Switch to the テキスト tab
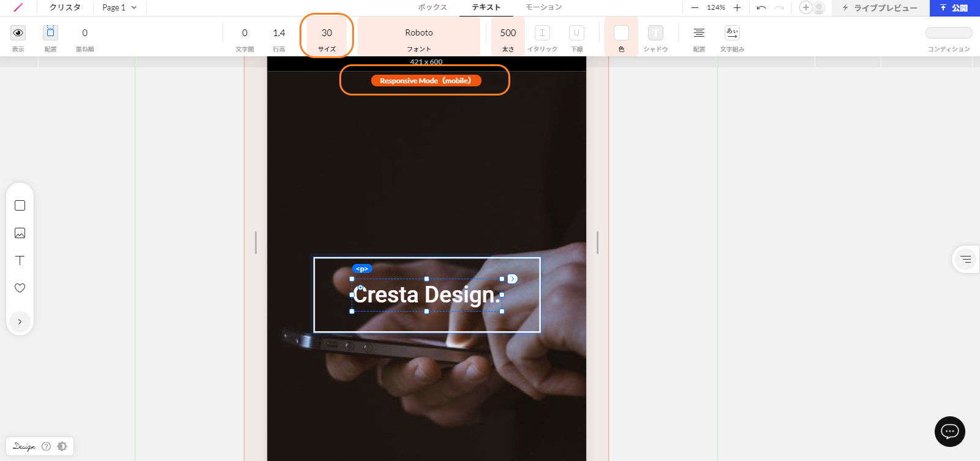980x461 pixels. [486, 7]
